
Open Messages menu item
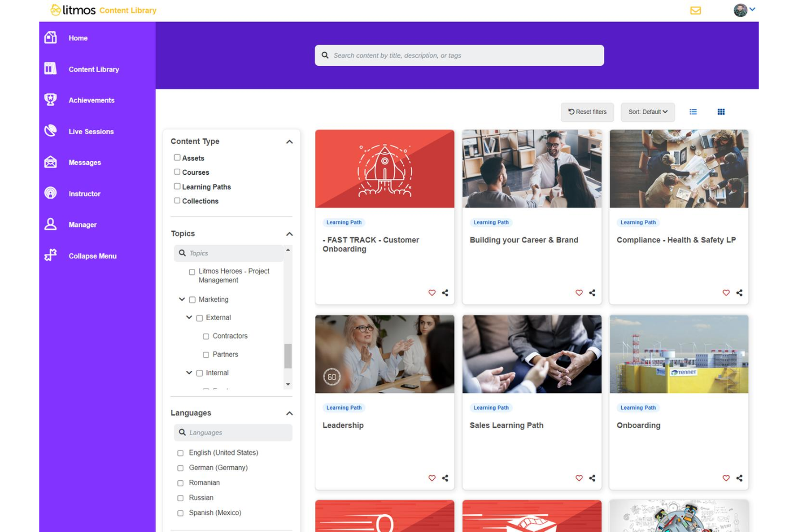(x=85, y=163)
